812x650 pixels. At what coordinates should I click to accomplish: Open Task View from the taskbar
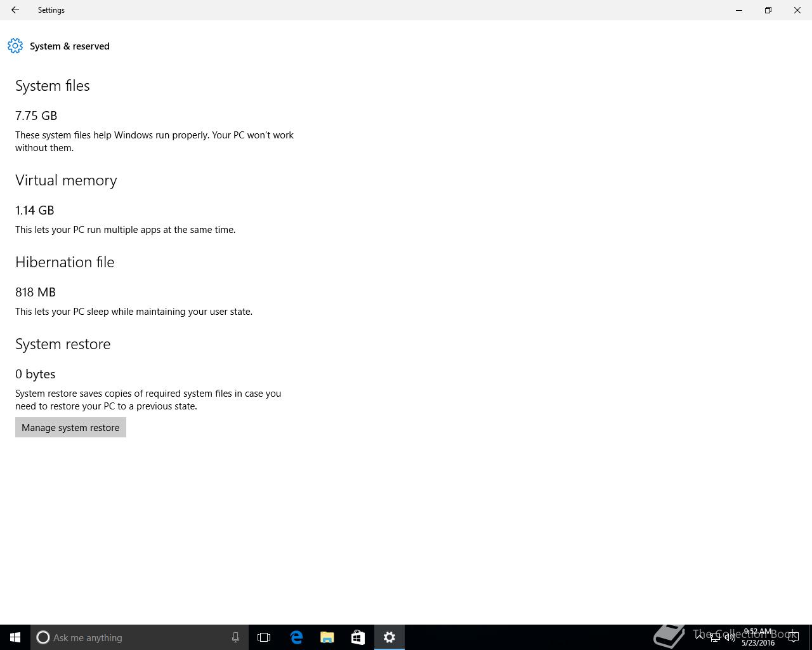(264, 637)
